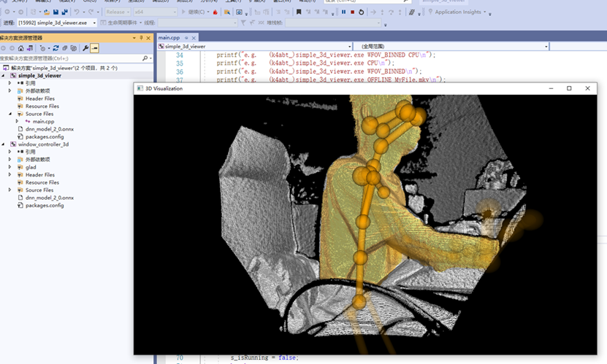The height and width of the screenshot is (364, 607).
Task: Open the x64 platform dropdown
Action: 156,12
